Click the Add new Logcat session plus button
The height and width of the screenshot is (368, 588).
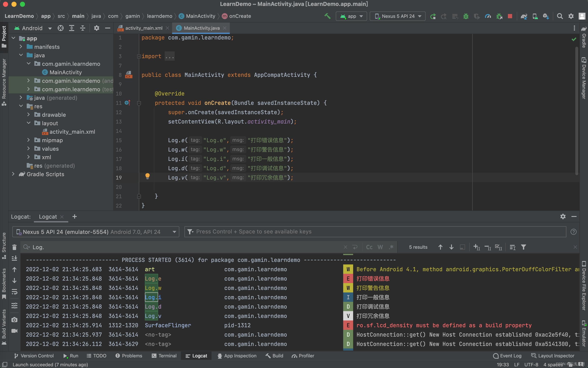[74, 217]
